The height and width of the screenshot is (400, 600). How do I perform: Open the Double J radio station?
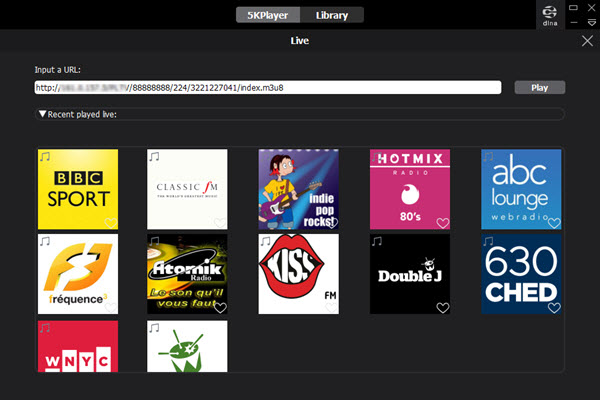tap(410, 274)
